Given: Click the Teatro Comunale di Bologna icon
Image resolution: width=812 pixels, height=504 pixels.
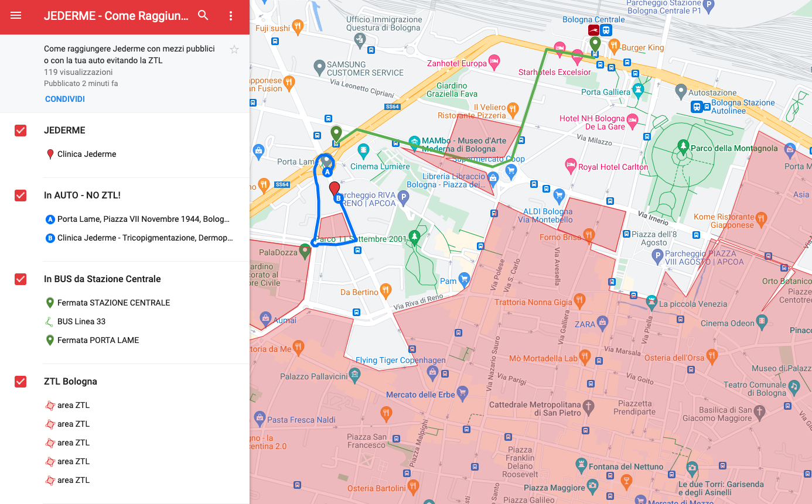Looking at the screenshot, I should click(x=793, y=386).
